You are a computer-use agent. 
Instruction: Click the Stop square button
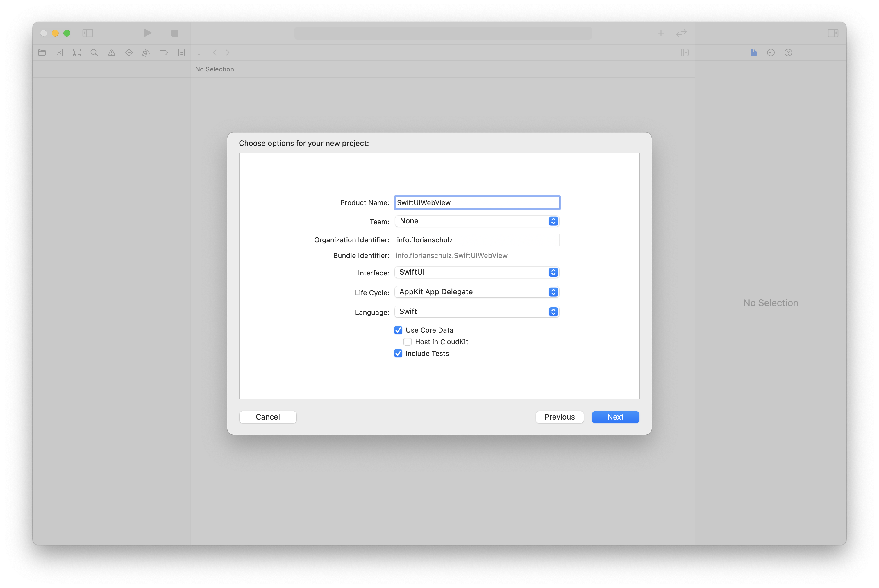pos(175,33)
